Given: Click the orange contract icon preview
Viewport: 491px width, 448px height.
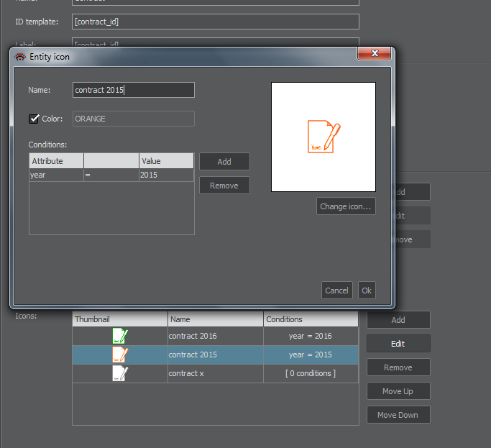Looking at the screenshot, I should tap(323, 137).
